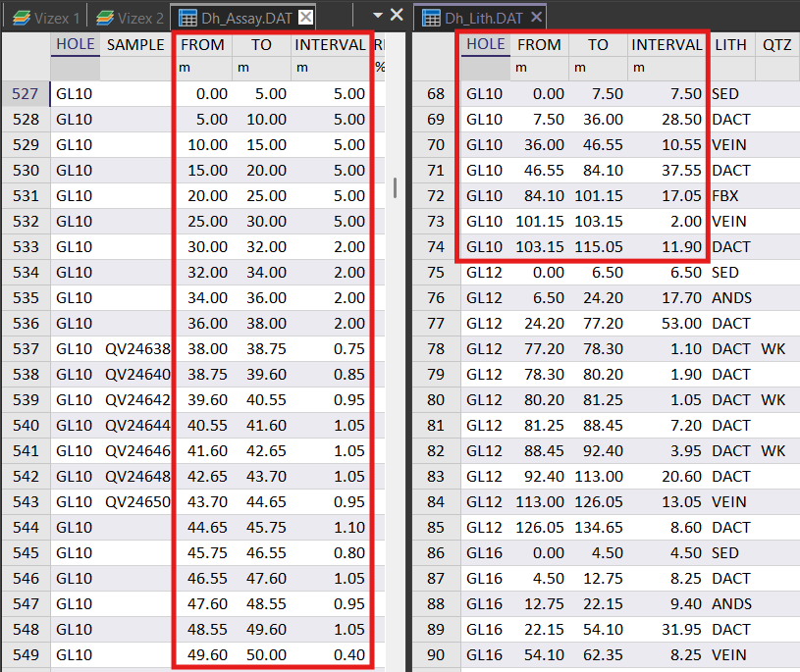Image resolution: width=800 pixels, height=672 pixels.
Task: Click the QV24644 sample cell
Action: 137,425
